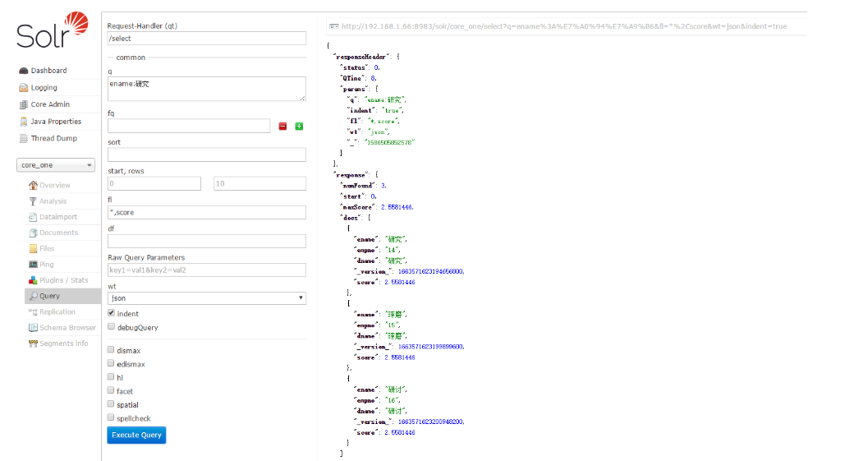Enable the dismax checkbox

[111, 349]
